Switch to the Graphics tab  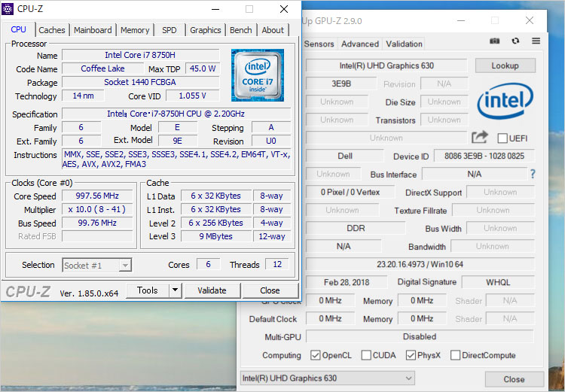point(206,30)
